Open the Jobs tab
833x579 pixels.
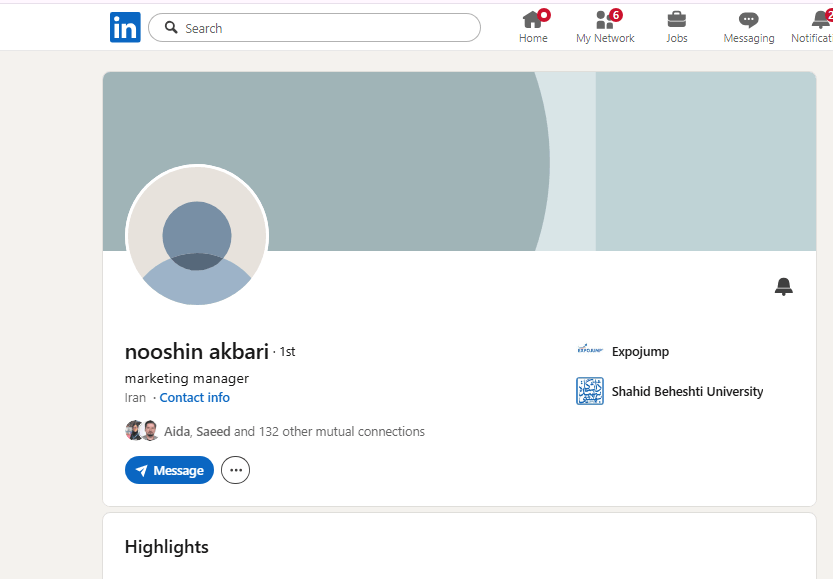coord(676,27)
